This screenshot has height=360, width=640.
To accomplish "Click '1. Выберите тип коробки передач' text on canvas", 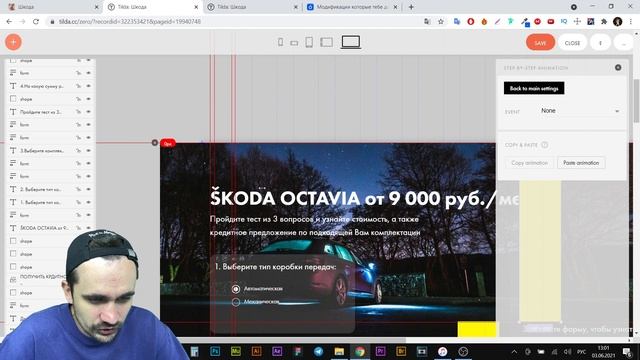I will (x=276, y=267).
